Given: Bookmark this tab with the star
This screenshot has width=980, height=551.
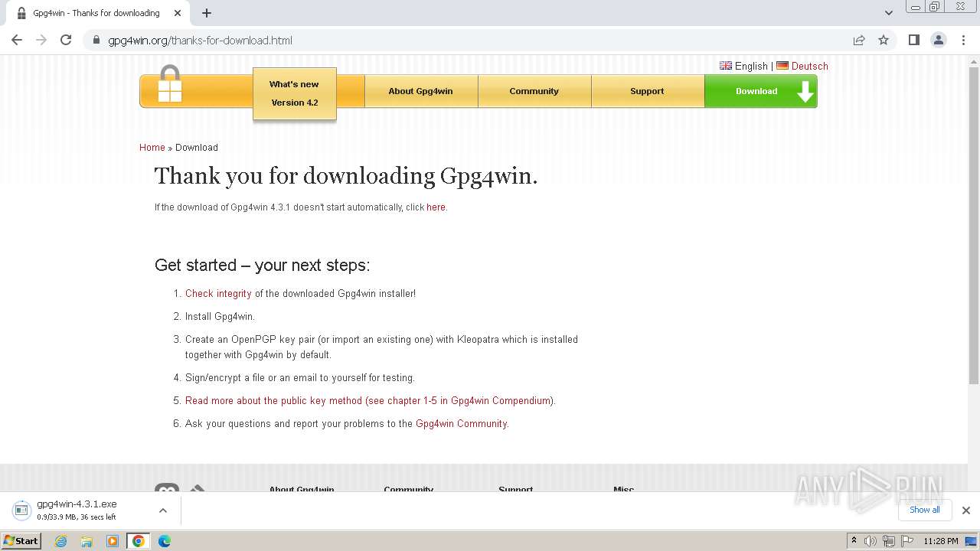Looking at the screenshot, I should point(884,40).
